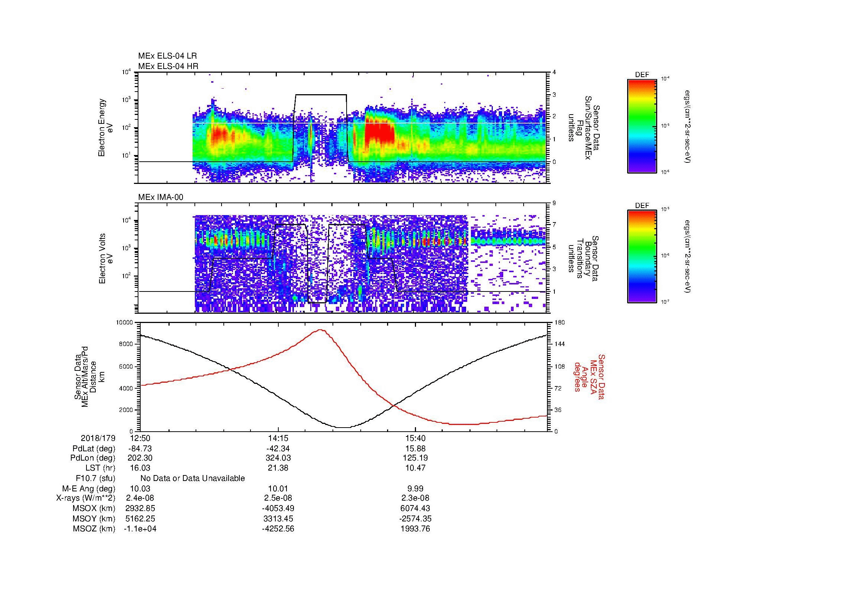Click the MSOY value '-2574.35'
This screenshot has height=613, width=868.
coord(416,518)
